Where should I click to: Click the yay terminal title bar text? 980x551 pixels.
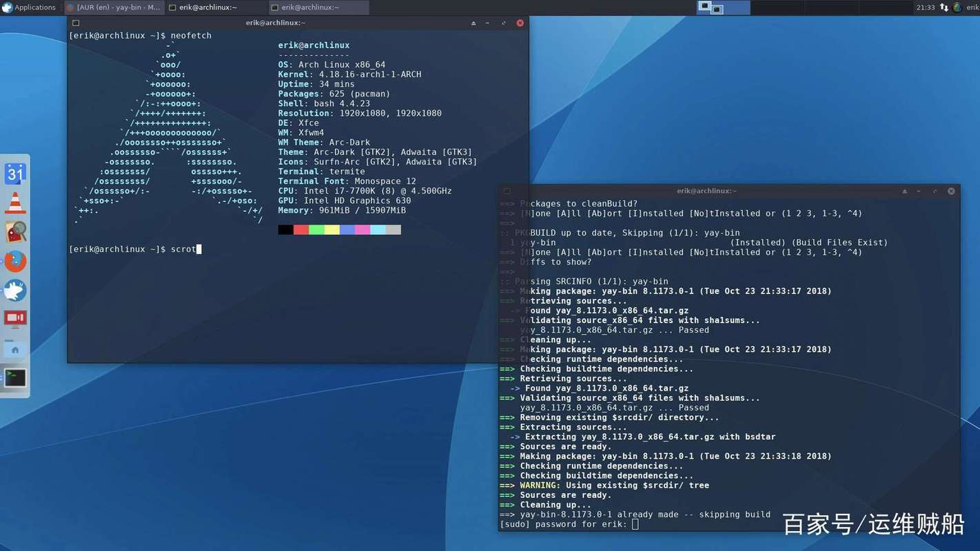tap(706, 191)
